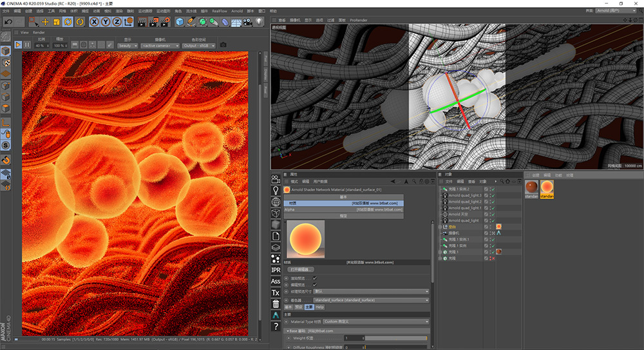Select the spline pen tool icon
Screen dimensions: 644x350
point(191,22)
